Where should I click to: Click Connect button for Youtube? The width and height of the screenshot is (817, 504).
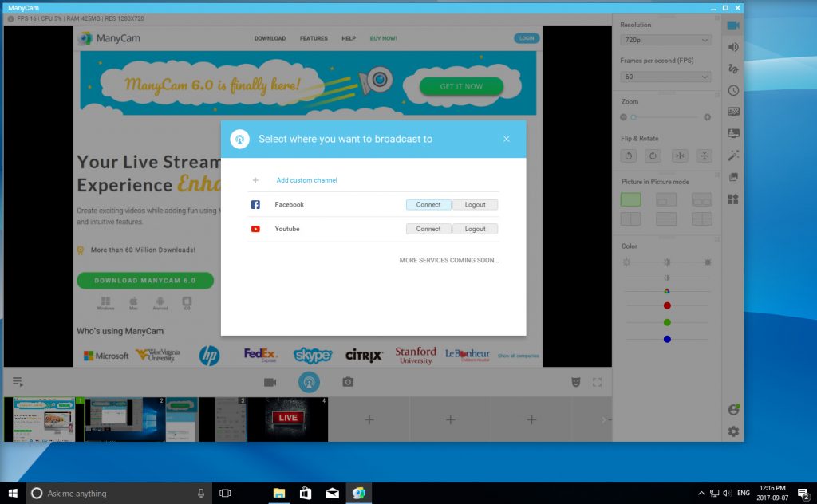(428, 229)
